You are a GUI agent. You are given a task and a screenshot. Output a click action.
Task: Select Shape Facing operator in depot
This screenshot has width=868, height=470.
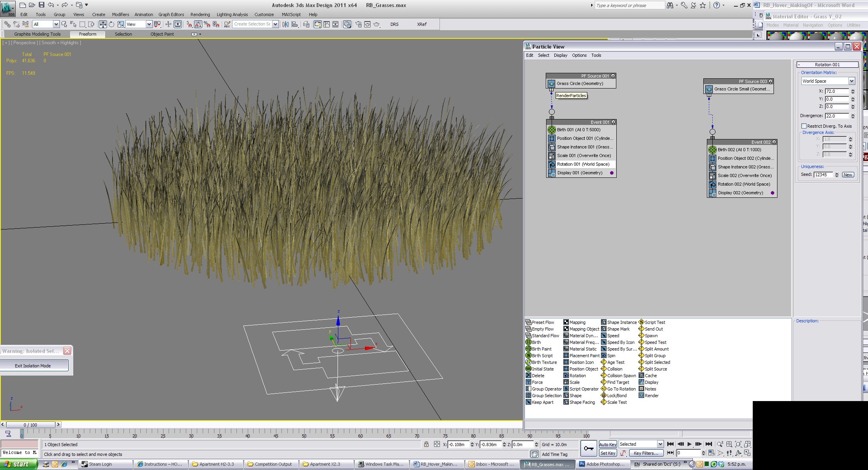[579, 402]
